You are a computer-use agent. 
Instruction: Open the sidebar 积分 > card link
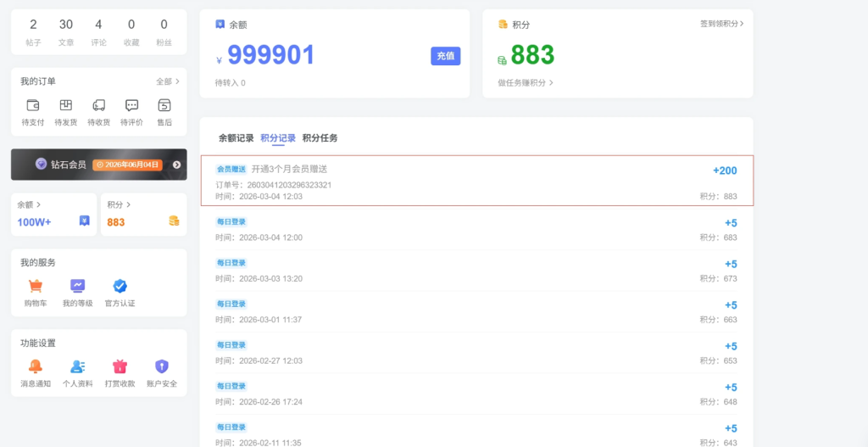point(119,204)
